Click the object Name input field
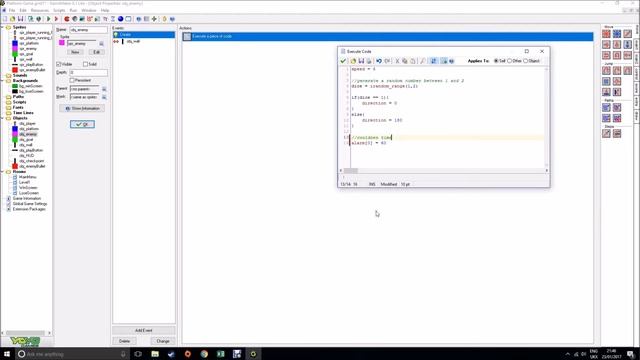 coord(89,30)
